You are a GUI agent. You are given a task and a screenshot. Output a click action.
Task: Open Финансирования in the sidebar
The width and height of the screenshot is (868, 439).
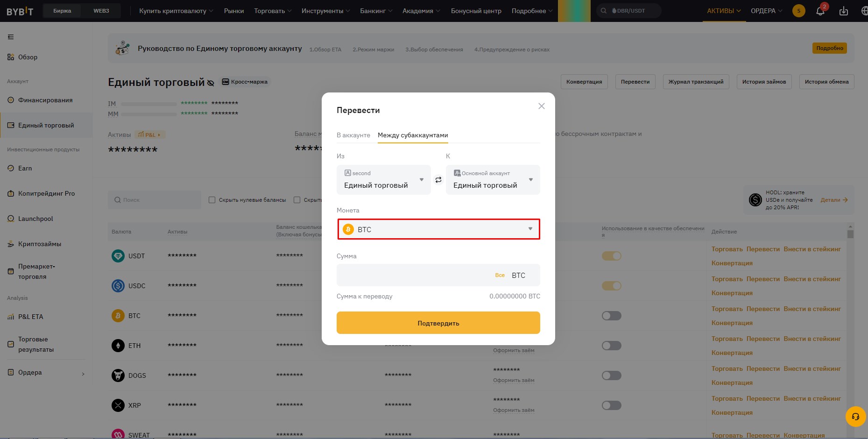click(x=46, y=100)
